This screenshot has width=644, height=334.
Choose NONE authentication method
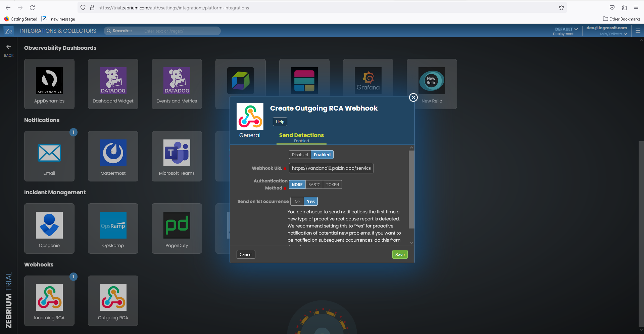297,184
